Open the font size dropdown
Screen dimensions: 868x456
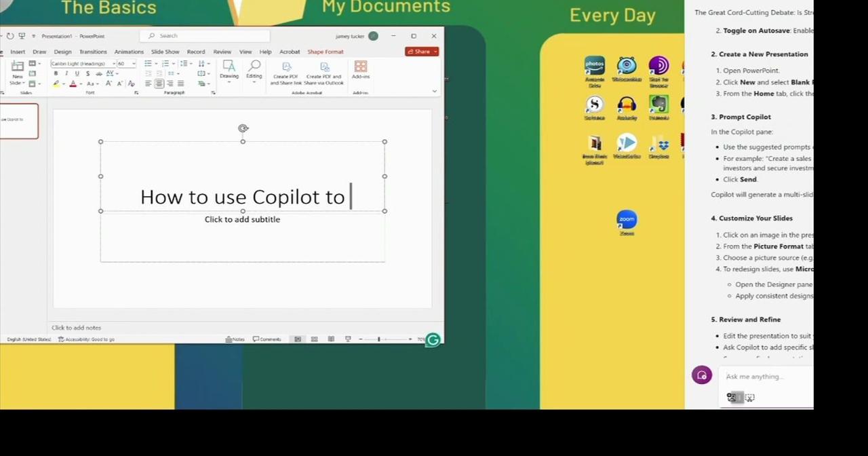click(127, 63)
